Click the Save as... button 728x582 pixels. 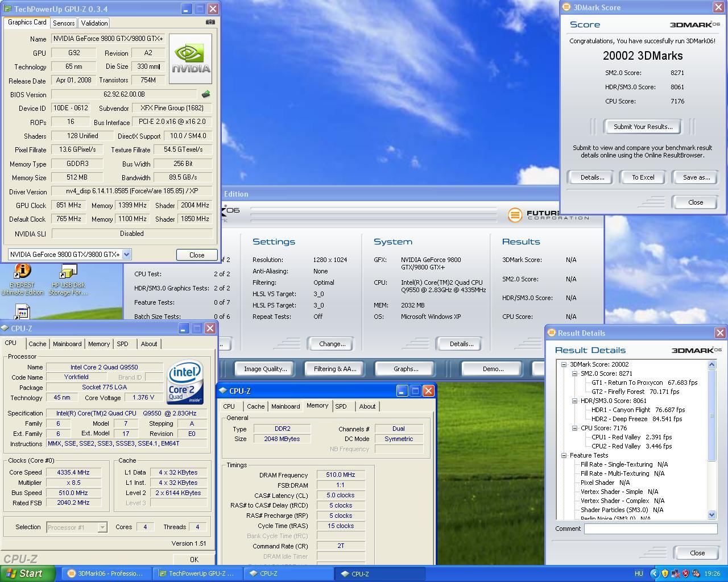[x=696, y=177]
